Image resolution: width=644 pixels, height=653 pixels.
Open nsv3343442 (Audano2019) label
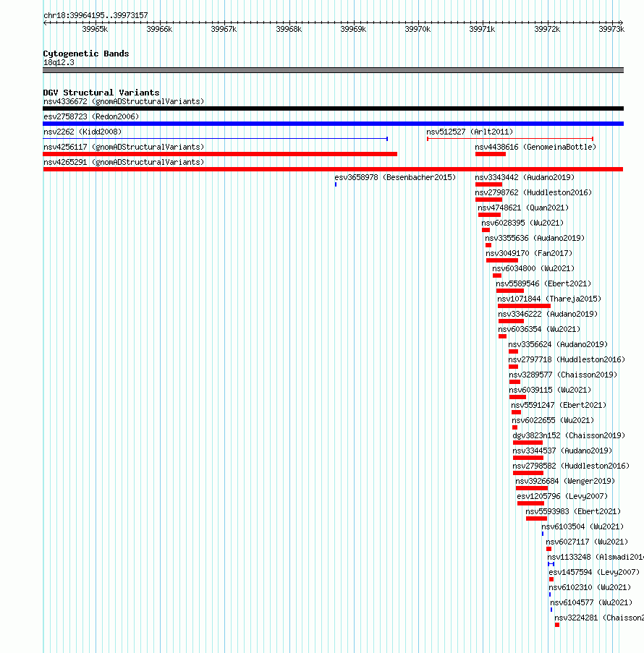(x=525, y=177)
